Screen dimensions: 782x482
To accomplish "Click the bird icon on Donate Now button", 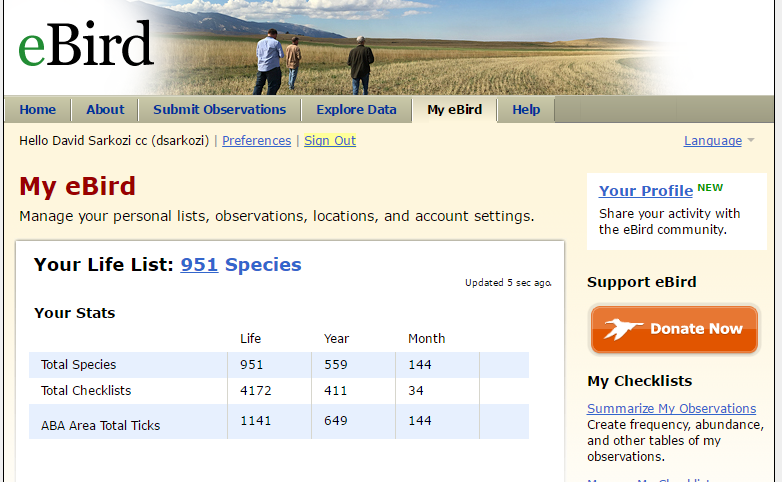I will [622, 329].
